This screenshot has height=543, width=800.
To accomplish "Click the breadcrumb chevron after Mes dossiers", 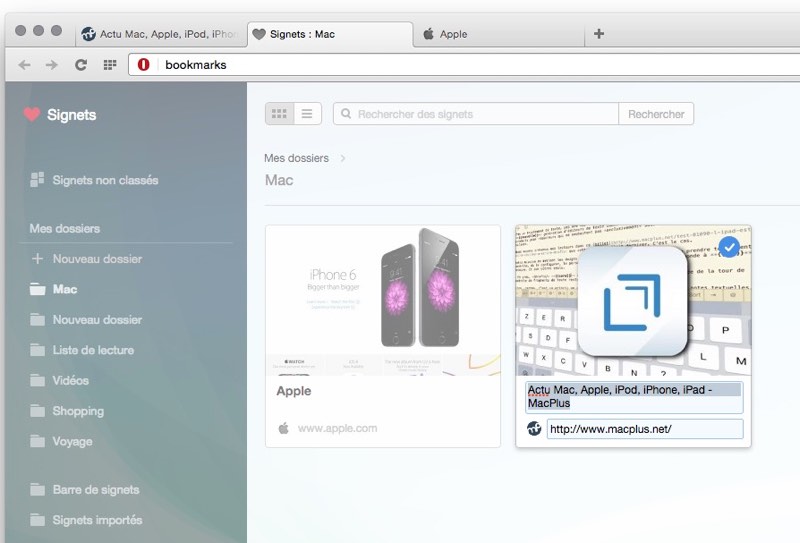I will pos(343,158).
